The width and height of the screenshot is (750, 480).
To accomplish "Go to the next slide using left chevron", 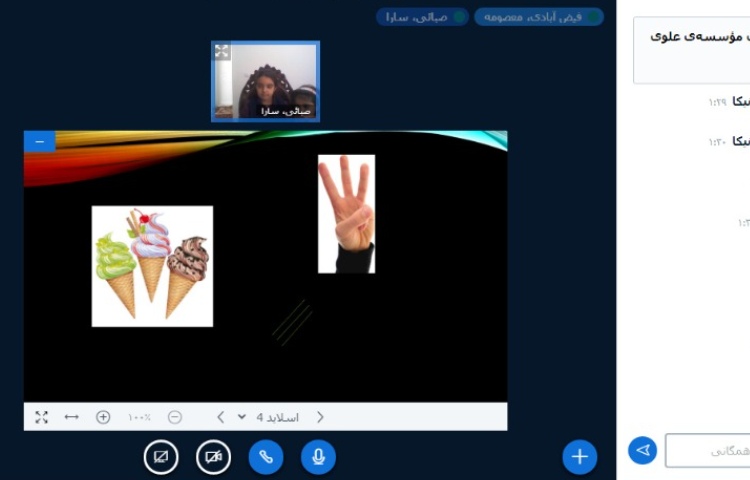I will (x=220, y=417).
